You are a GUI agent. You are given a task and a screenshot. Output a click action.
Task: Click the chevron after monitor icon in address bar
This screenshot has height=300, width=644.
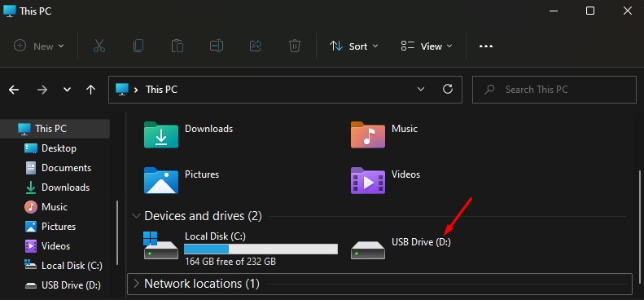coord(136,90)
